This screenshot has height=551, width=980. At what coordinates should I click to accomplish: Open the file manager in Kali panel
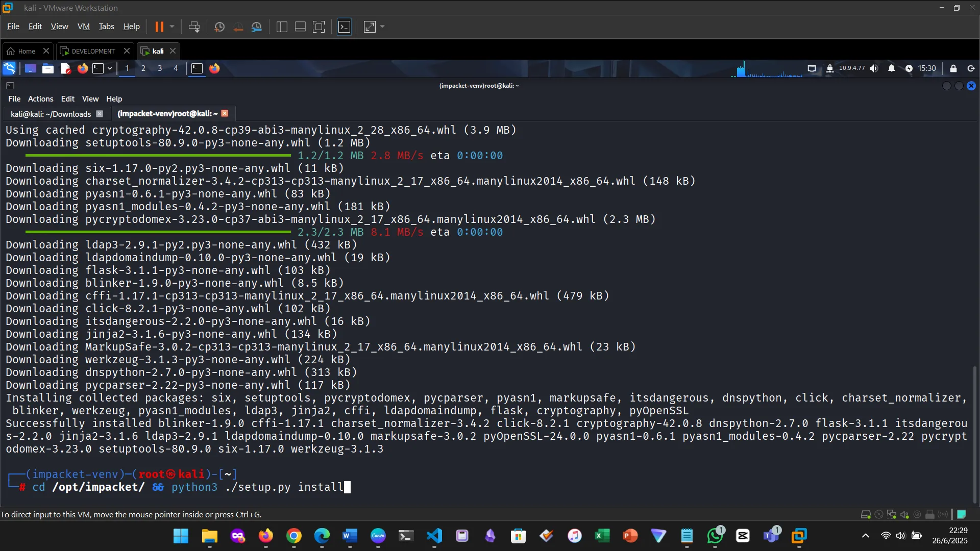(47, 68)
